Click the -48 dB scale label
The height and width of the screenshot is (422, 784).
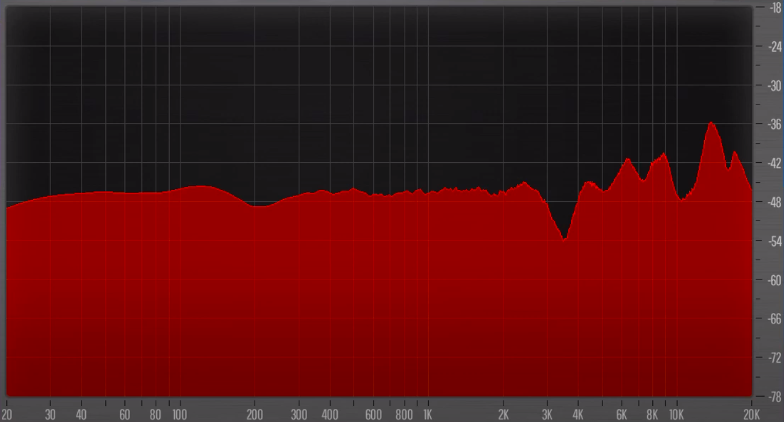pos(773,202)
